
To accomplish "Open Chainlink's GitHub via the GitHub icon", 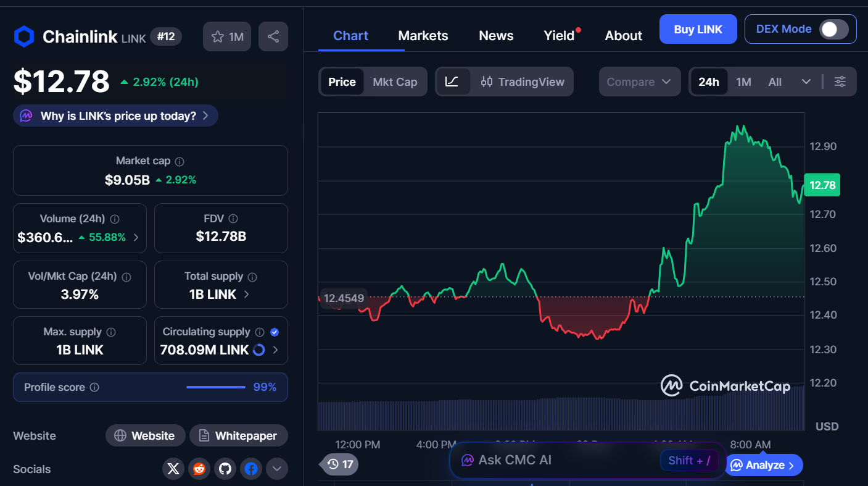I will pos(225,469).
